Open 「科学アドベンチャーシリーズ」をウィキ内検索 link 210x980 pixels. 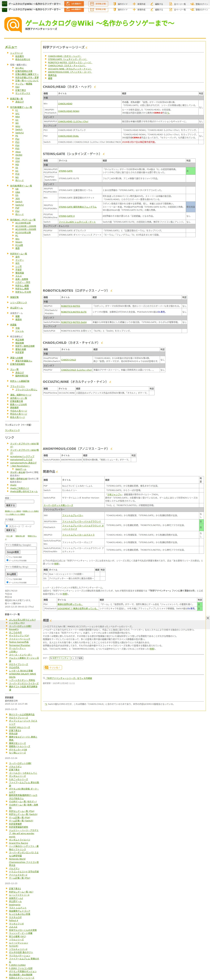(x=69, y=678)
